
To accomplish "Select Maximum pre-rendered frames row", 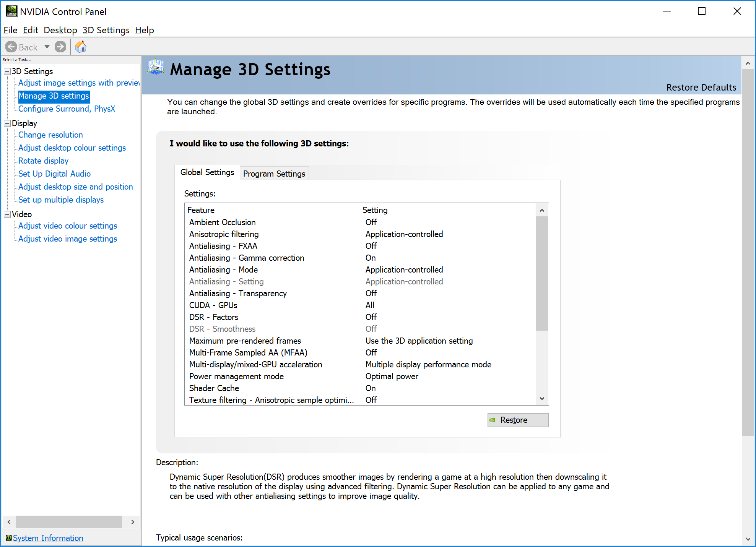I will (360, 341).
